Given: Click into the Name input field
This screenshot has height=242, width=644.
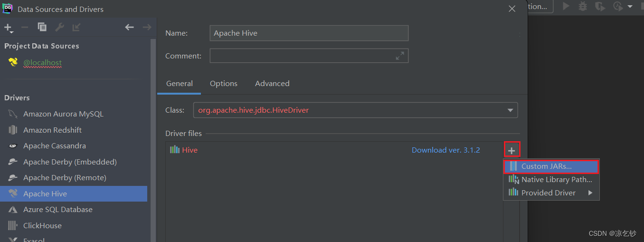Looking at the screenshot, I should point(309,33).
